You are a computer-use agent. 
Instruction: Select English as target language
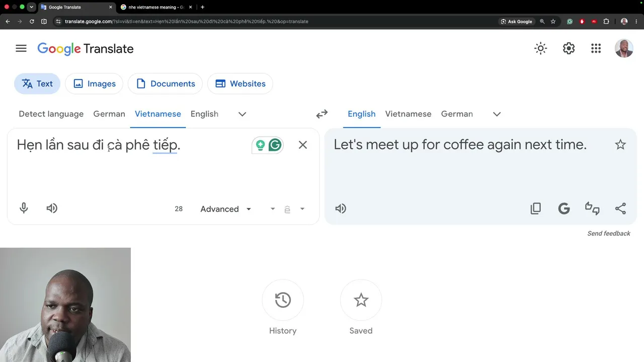(362, 114)
